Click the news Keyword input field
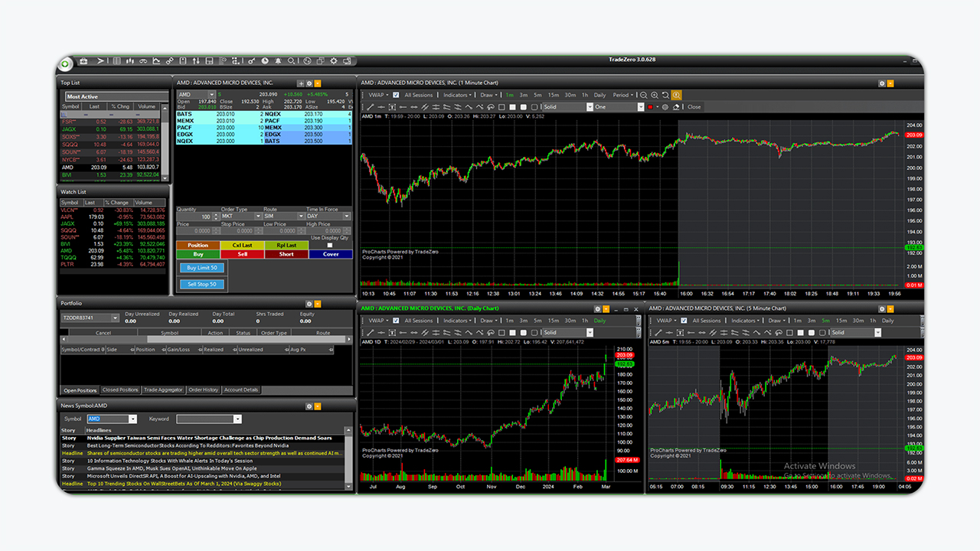The width and height of the screenshot is (980, 551). click(209, 419)
